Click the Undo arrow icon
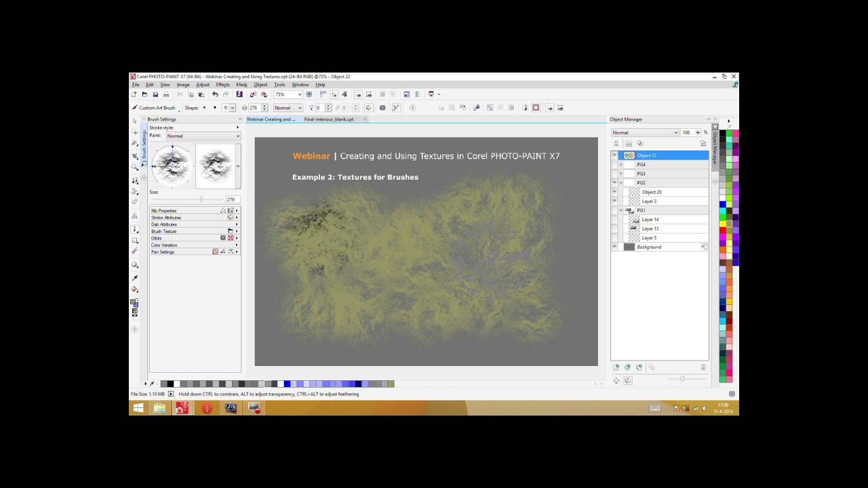The height and width of the screenshot is (488, 868). [x=215, y=95]
